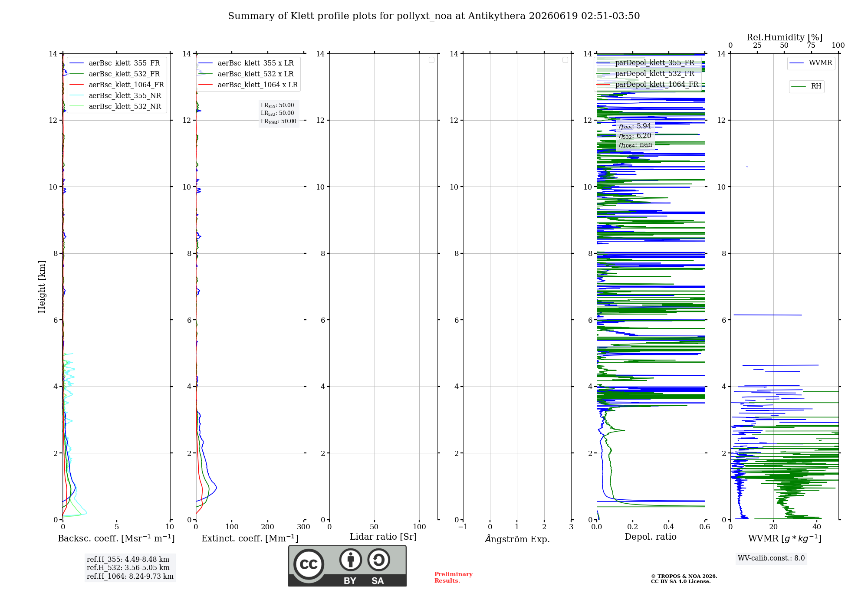Click the Creative Commons CC circle icon

pos(309,564)
